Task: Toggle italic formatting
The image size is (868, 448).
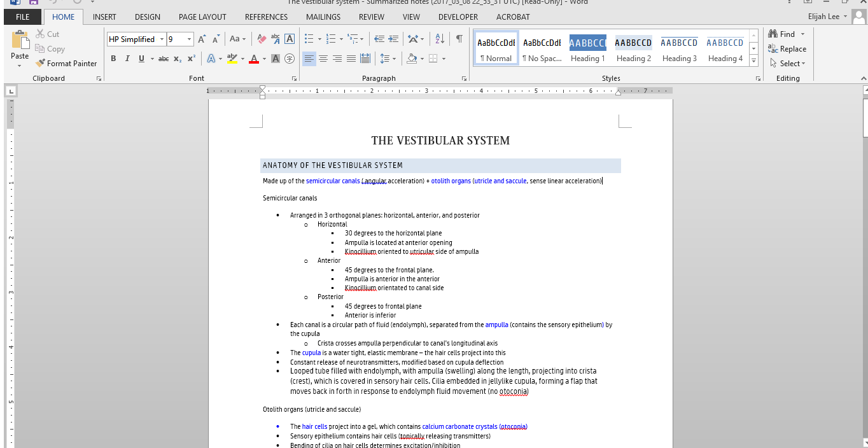Action: click(x=127, y=59)
